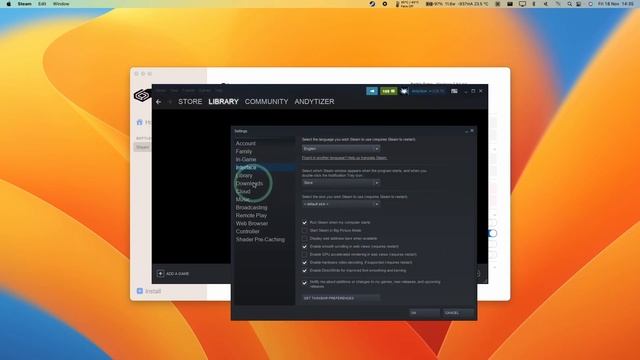The height and width of the screenshot is (360, 640).
Task: Go to COMMUNITY in Steam navigation
Action: click(267, 102)
